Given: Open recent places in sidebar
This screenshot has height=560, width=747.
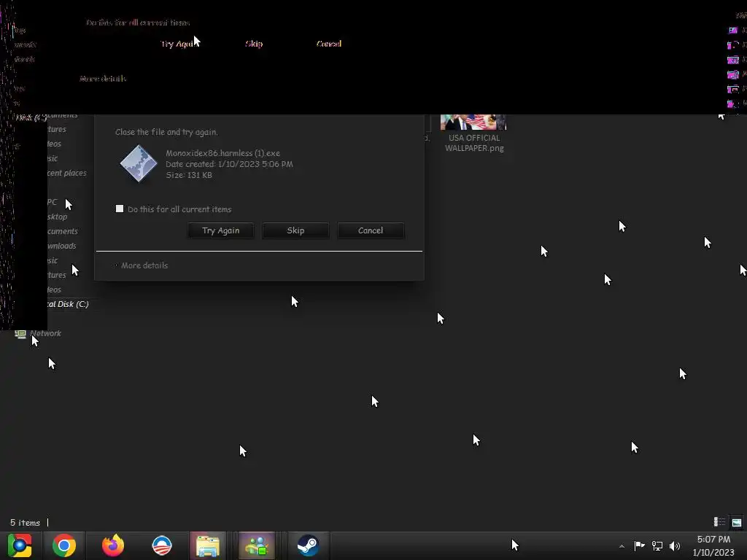Looking at the screenshot, I should coord(66,173).
